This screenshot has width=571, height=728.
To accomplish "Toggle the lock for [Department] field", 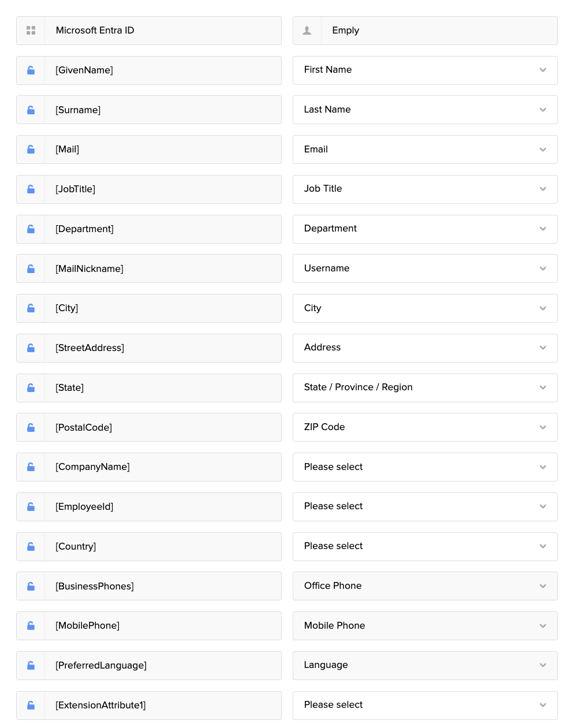I will tap(31, 229).
